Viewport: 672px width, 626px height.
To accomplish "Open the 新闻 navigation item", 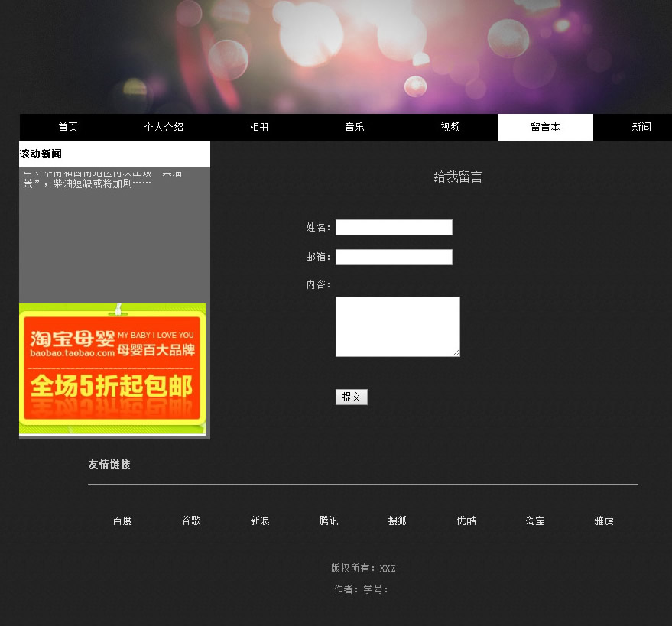I will click(641, 127).
